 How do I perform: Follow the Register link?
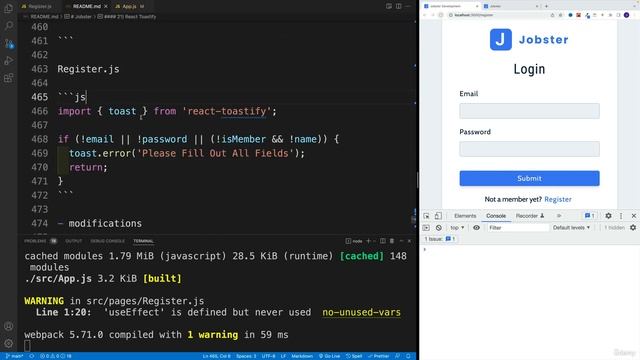558,199
